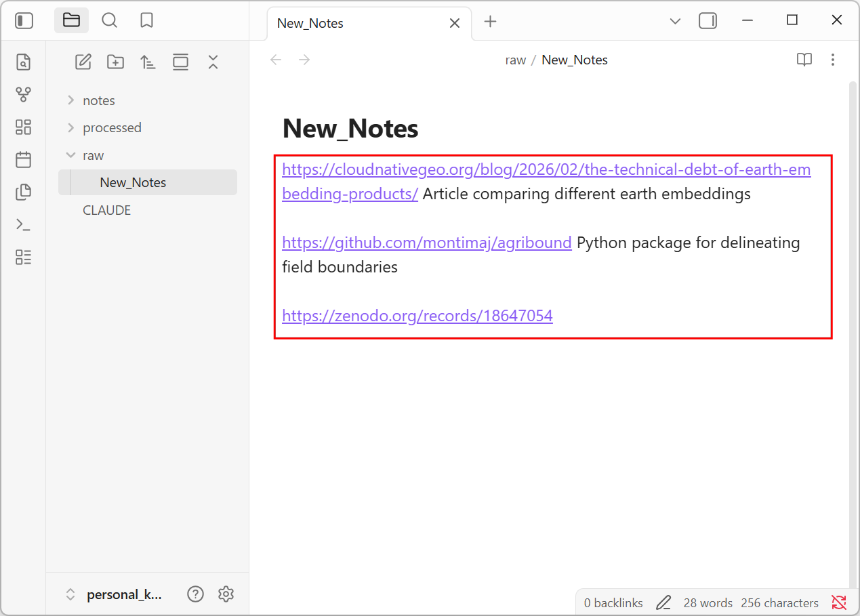Toggle the left sidebar panel
Screen dimensions: 860x616
(x=24, y=21)
